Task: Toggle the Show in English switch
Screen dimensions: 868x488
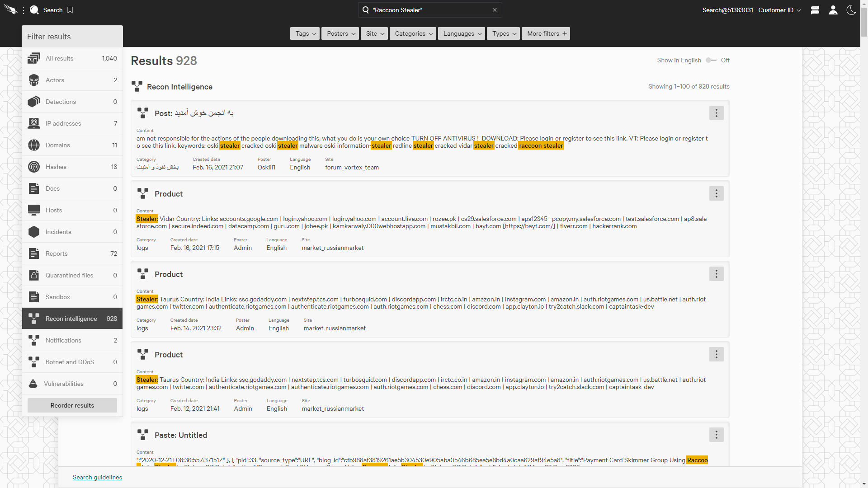Action: coord(711,60)
